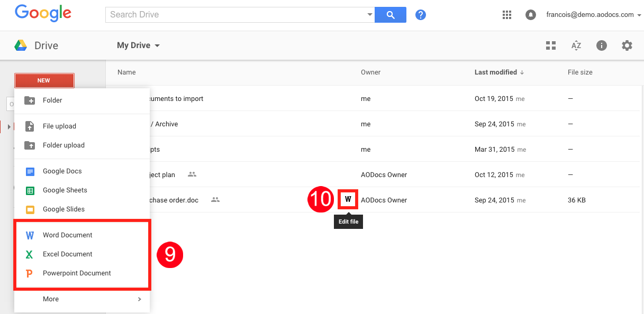Screen dimensions: 644x314
Task: Sort by the Name column header
Action: tap(126, 72)
